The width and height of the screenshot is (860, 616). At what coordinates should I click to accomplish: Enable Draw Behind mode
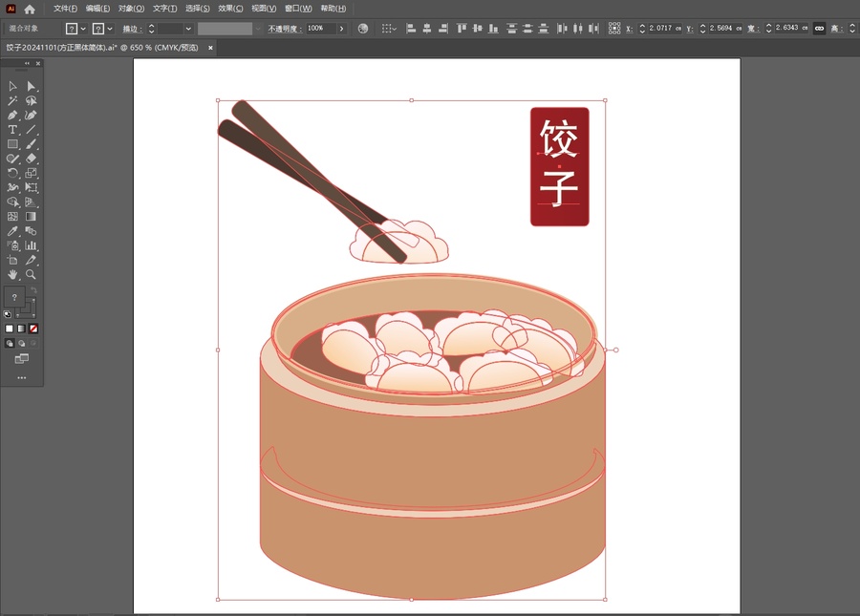coord(21,343)
